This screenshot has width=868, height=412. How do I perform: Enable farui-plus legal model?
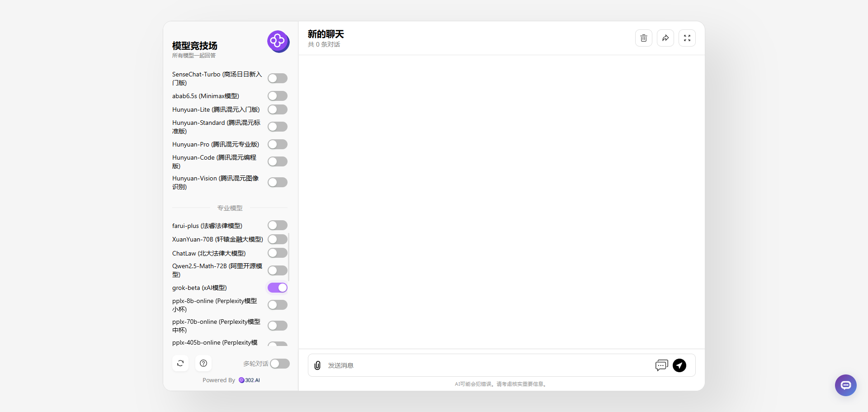[x=278, y=225]
